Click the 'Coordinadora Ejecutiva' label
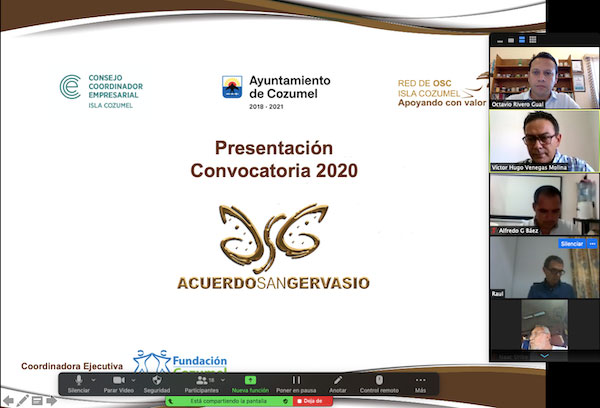Screen dimensions: 600x408 72,366
